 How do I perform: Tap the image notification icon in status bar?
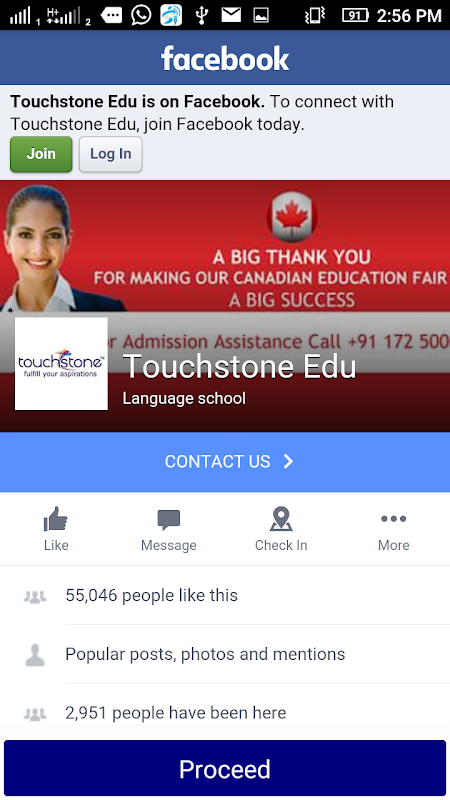click(x=261, y=16)
